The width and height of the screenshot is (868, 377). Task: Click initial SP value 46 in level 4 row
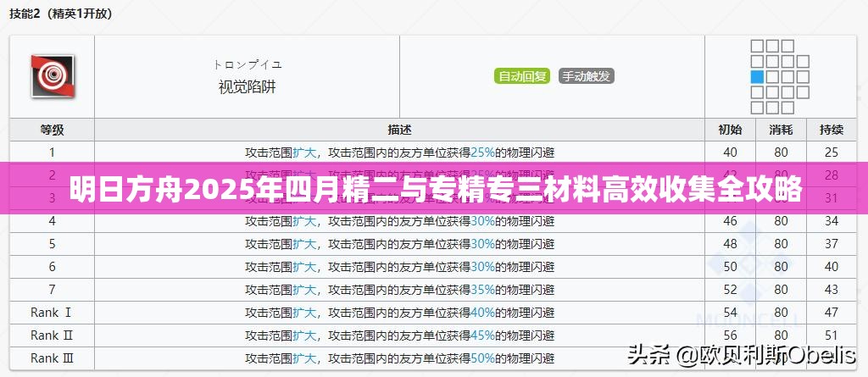point(730,221)
